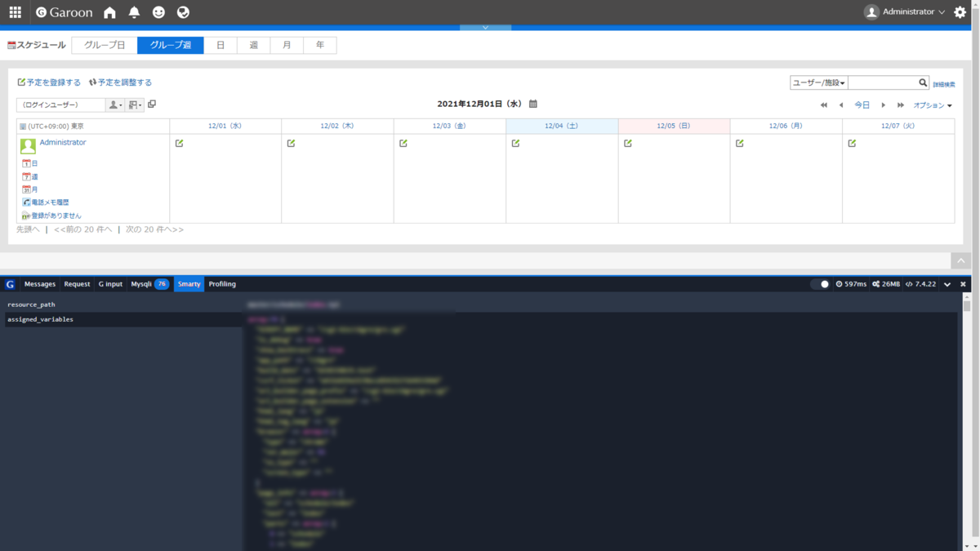Click the edit pencil icon under 12/01

click(178, 142)
